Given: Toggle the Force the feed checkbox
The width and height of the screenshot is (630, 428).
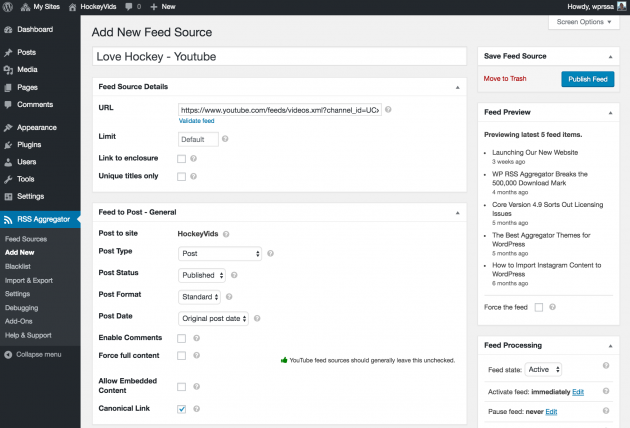Looking at the screenshot, I should (539, 307).
